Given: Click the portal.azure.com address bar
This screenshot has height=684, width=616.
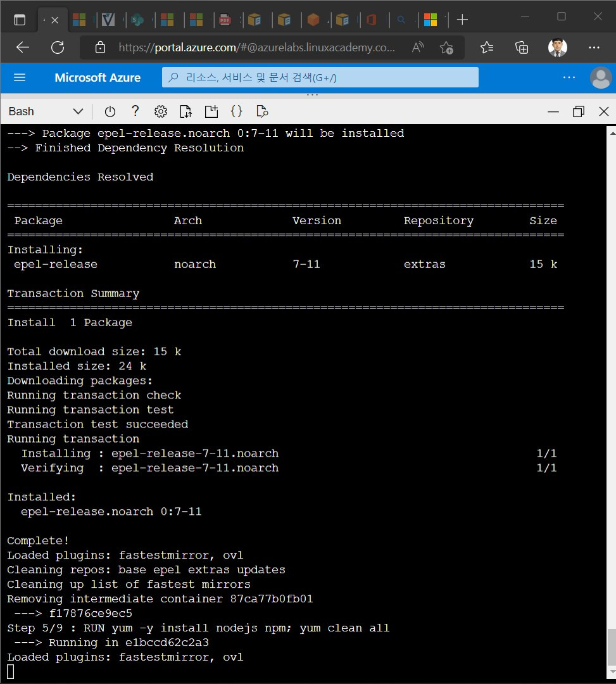Looking at the screenshot, I should point(256,47).
